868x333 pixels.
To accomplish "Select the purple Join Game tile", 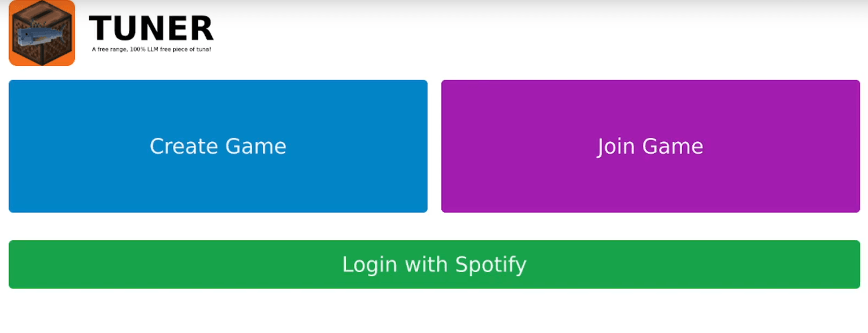I will [650, 146].
